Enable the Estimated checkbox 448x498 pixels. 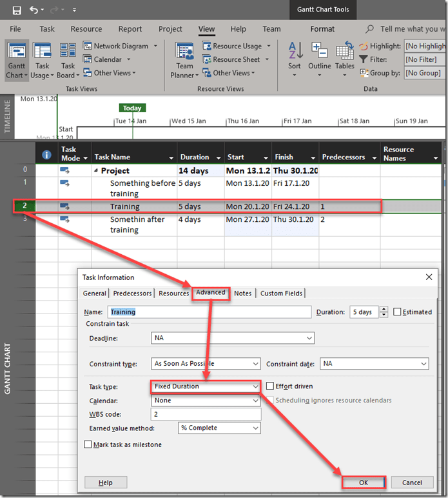(397, 312)
